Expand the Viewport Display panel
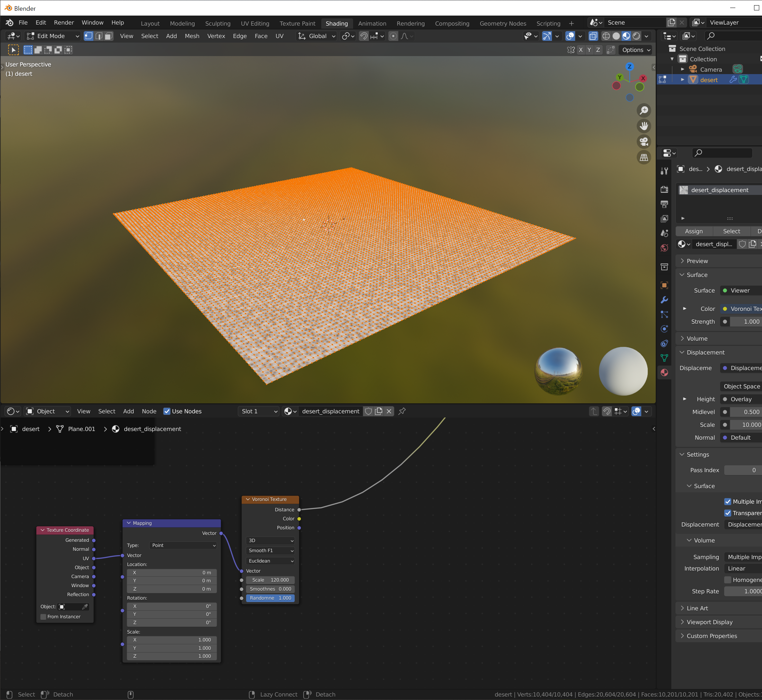 click(x=709, y=622)
